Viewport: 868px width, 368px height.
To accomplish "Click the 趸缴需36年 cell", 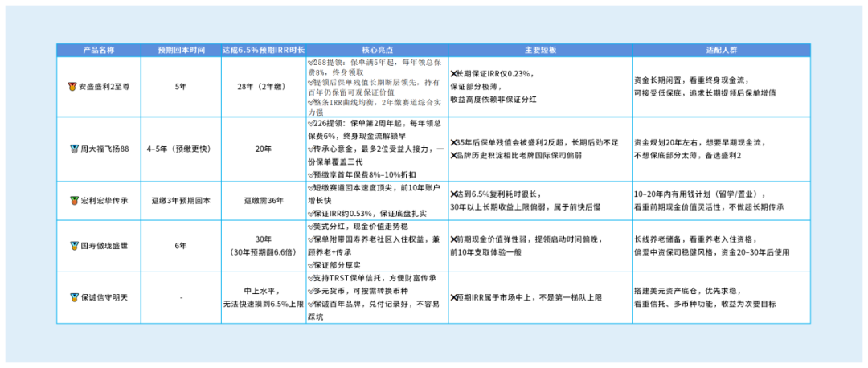I will pos(263,200).
